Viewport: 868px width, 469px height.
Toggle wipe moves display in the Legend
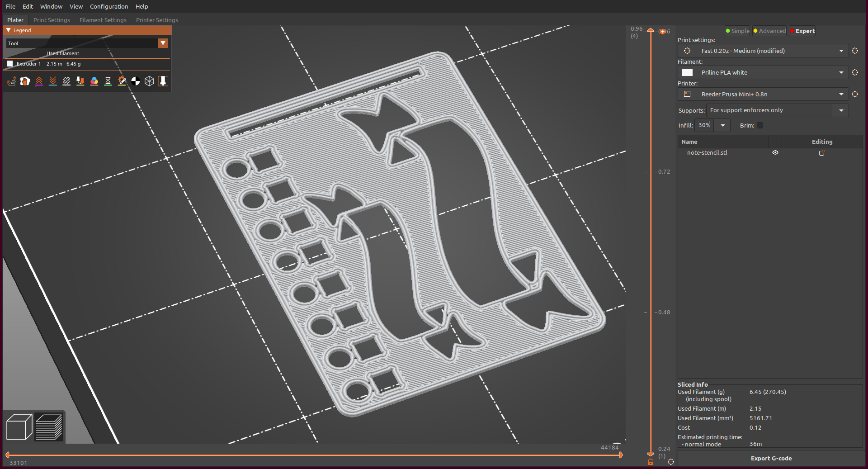click(x=25, y=81)
